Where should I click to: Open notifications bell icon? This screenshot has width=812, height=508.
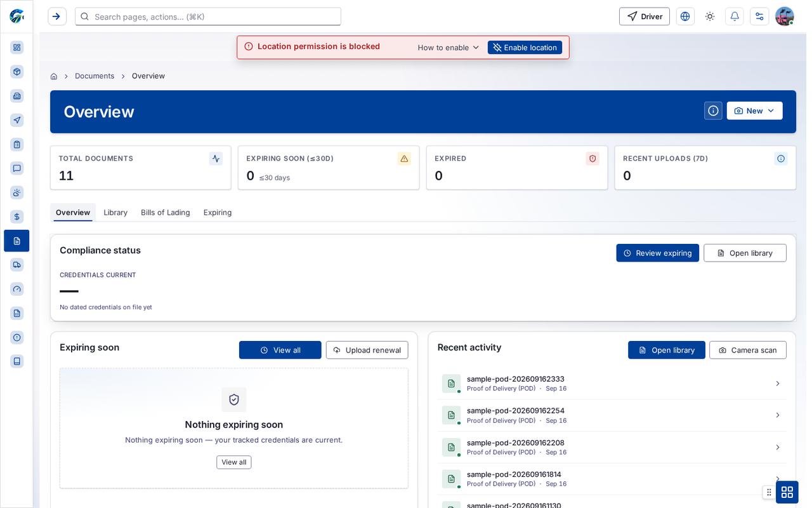pos(735,17)
